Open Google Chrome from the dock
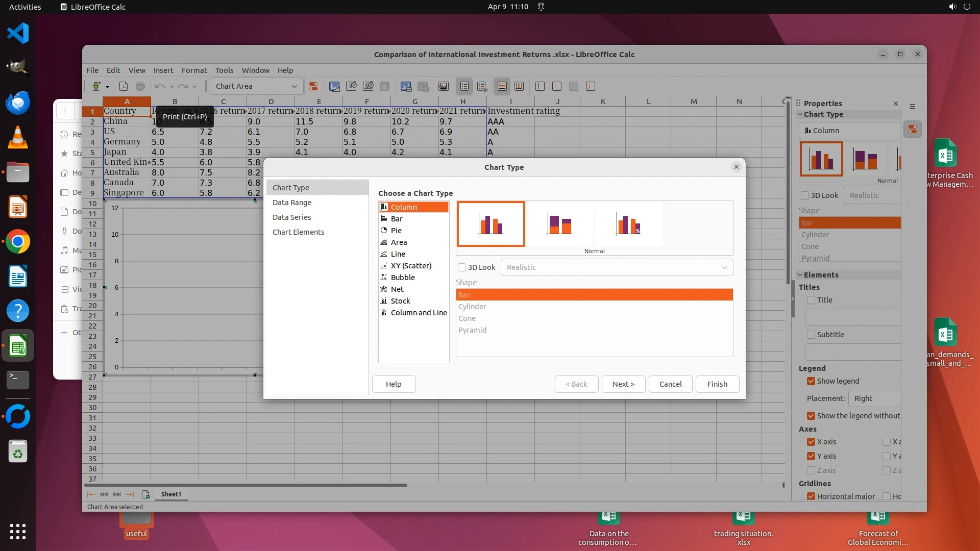This screenshot has height=551, width=980. pyautogui.click(x=18, y=242)
